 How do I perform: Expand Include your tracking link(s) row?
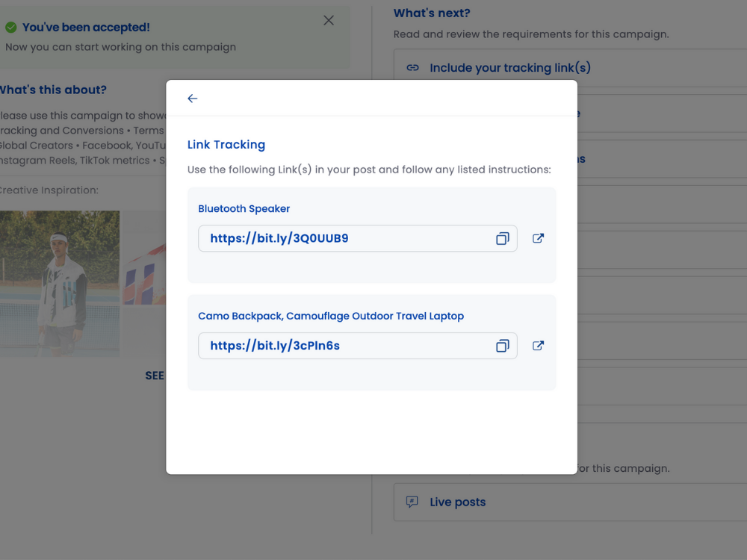click(x=510, y=68)
